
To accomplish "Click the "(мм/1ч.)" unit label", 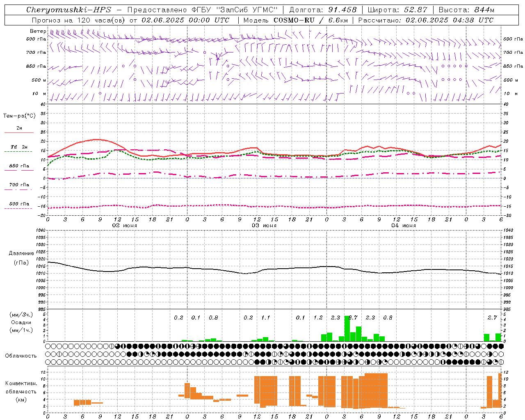I will tap(21, 330).
